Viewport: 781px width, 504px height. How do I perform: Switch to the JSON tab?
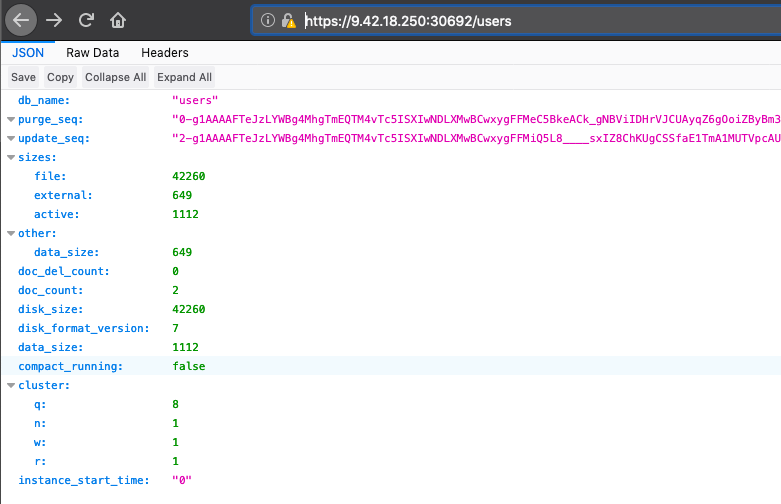coord(28,53)
